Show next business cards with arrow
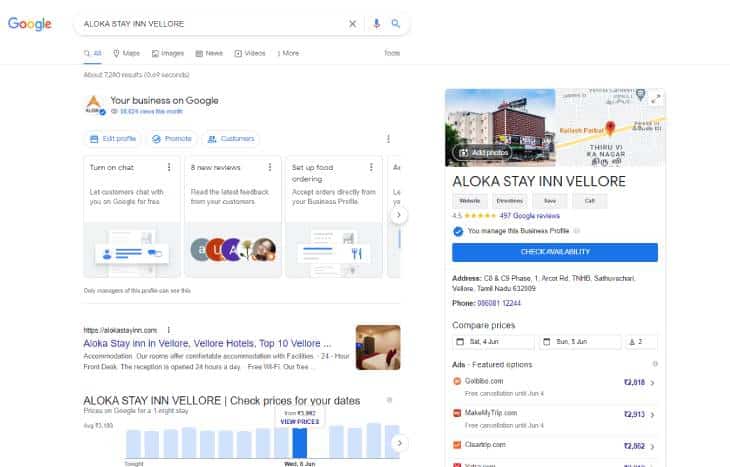Image resolution: width=730 pixels, height=467 pixels. click(x=399, y=215)
